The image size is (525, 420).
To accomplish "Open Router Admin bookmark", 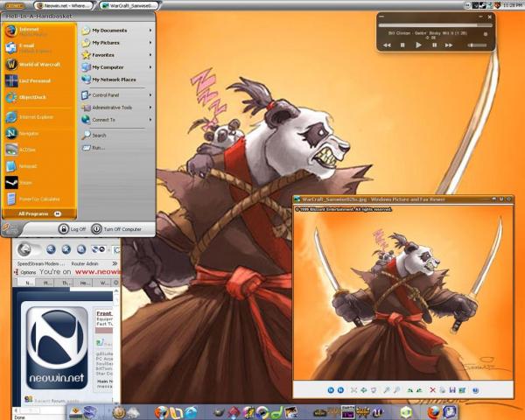I will (85, 263).
